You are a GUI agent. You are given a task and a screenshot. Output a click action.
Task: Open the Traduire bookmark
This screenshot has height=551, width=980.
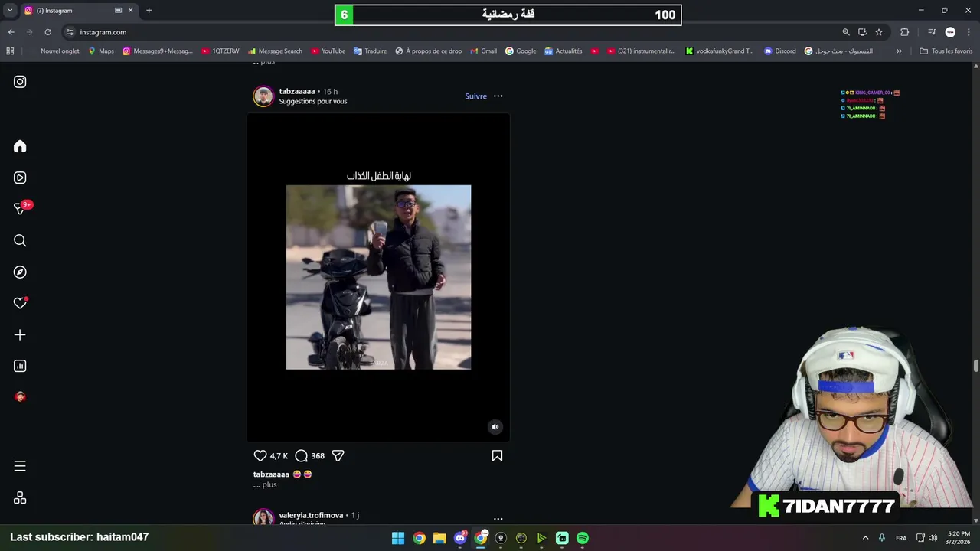pyautogui.click(x=370, y=51)
